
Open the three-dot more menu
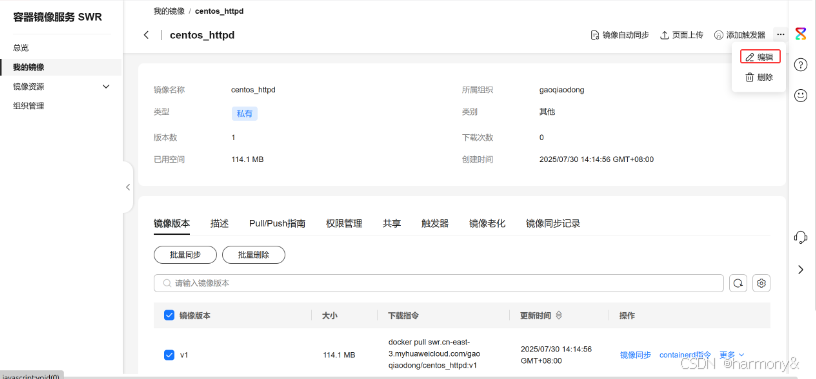click(780, 34)
